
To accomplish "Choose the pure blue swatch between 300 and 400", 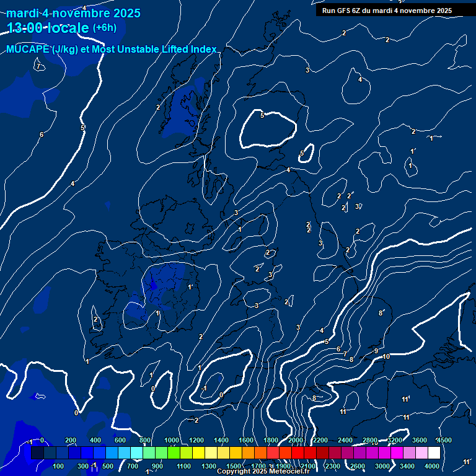I will tap(87, 452).
